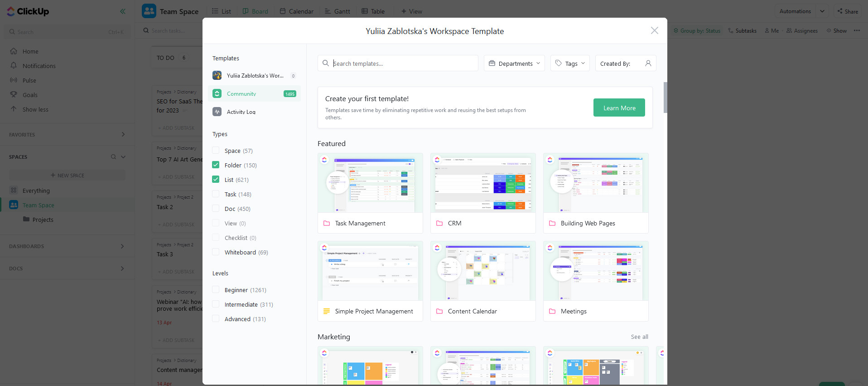Viewport: 868px width, 386px height.
Task: Open the Task Management template
Action: pyautogui.click(x=370, y=193)
